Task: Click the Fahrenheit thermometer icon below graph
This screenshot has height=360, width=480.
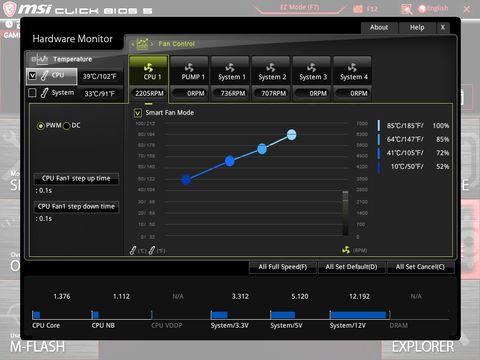Action: coord(152,250)
